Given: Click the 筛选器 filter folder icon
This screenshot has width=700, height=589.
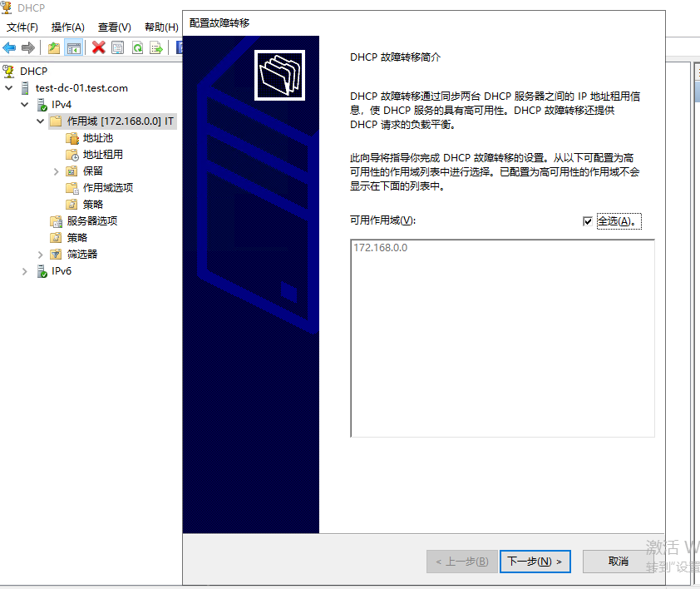Looking at the screenshot, I should pos(56,255).
